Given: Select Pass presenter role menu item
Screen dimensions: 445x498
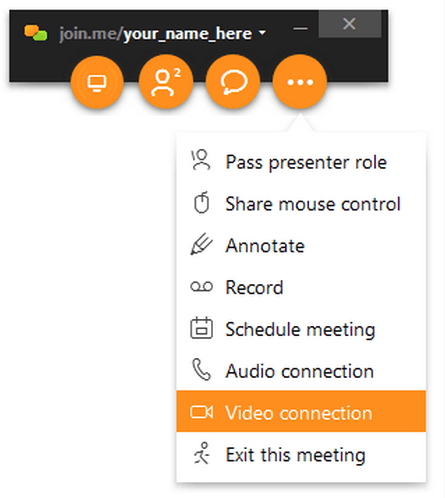Looking at the screenshot, I should (301, 161).
